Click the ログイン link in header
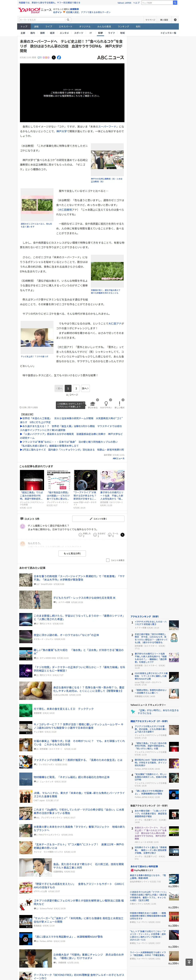This screenshot has width=196, height=980. 57,12
